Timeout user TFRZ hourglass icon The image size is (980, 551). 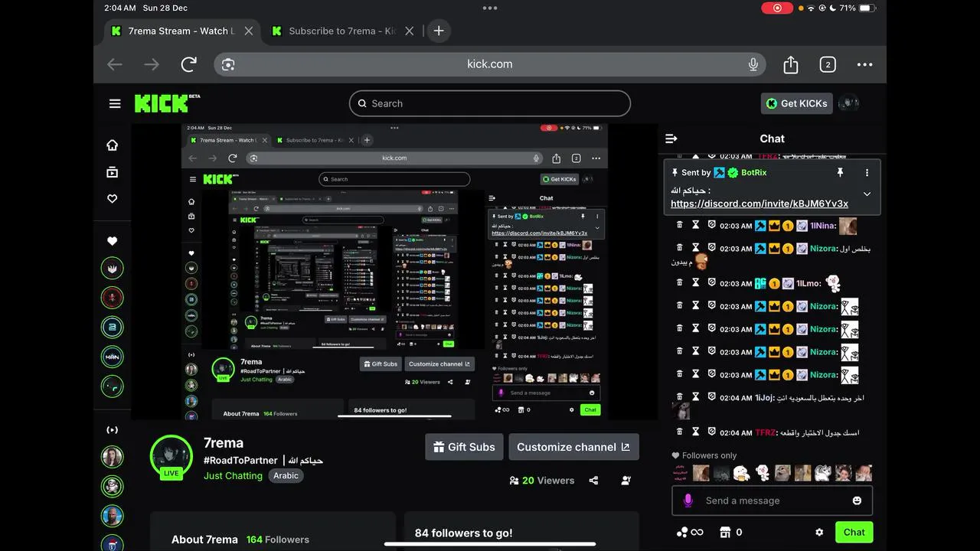(696, 432)
